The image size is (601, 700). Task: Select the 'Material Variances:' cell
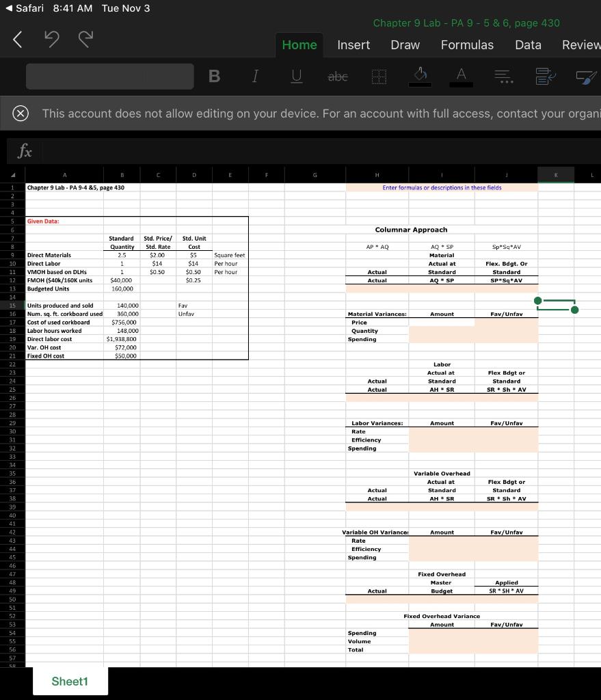(377, 314)
